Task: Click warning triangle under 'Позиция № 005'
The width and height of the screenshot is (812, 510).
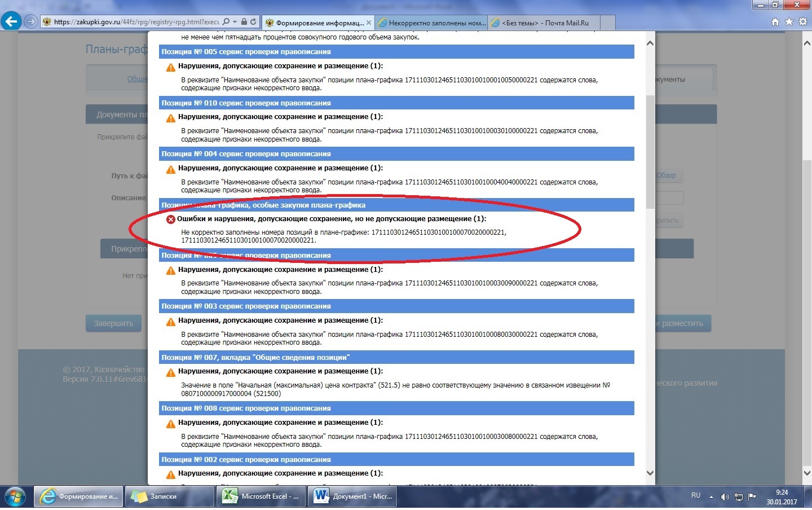Action: pos(170,68)
